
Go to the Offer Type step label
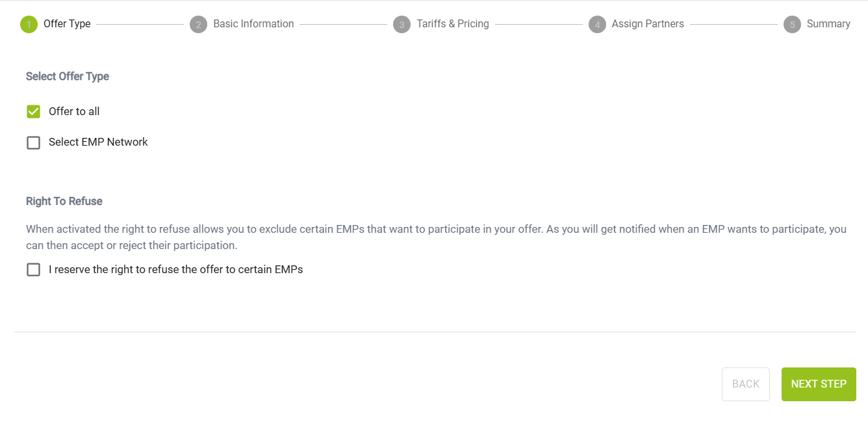pyautogui.click(x=67, y=24)
